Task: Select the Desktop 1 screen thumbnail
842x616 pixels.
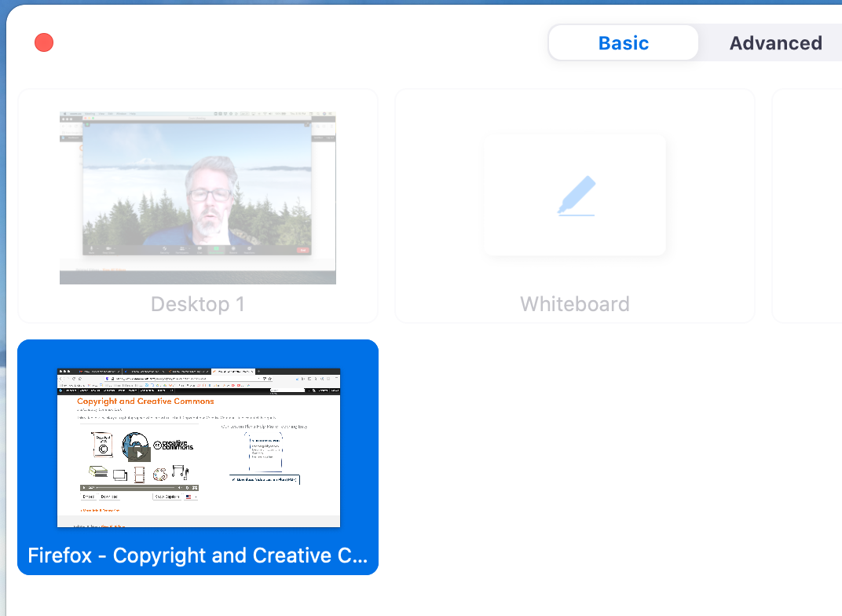Action: [198, 198]
